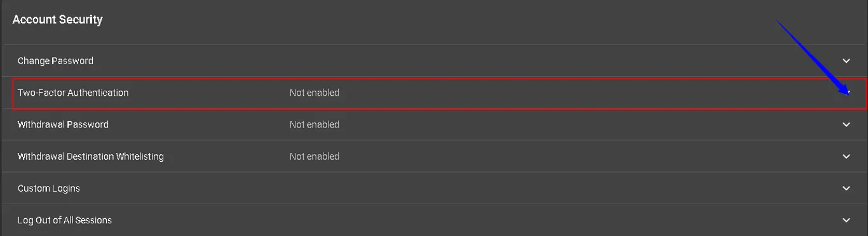The image size is (868, 236).
Task: Click Log Out of All Sessions text
Action: coord(65,220)
